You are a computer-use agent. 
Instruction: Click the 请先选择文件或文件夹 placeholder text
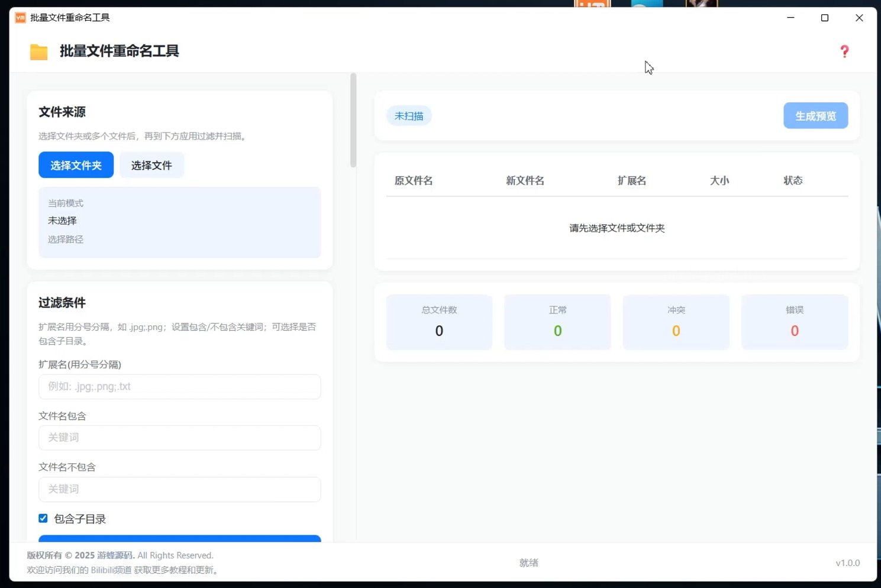tap(617, 228)
